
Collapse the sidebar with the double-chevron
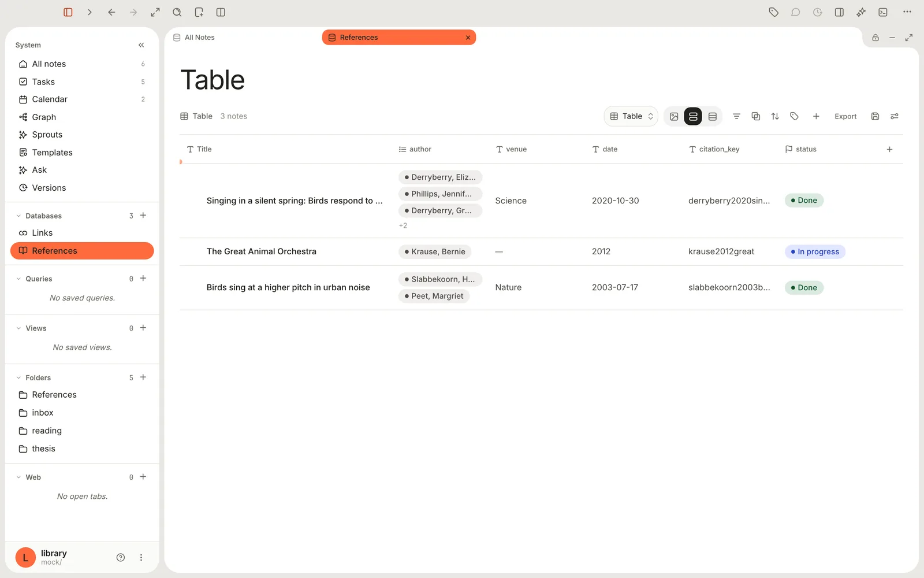[x=141, y=45]
